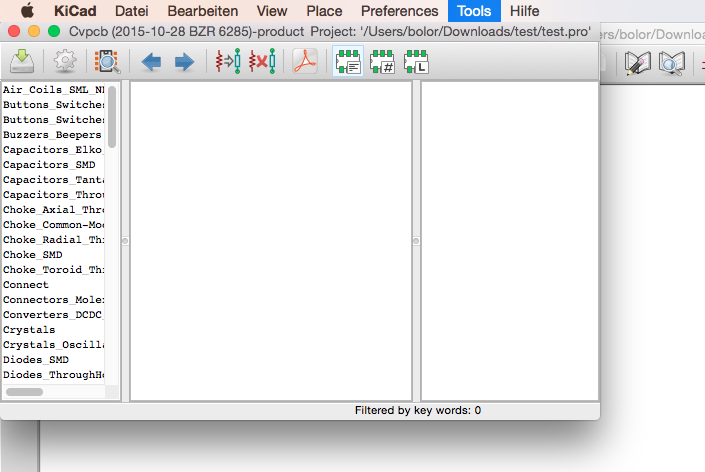Screen dimensions: 705x472
Task: Open the Cvpcb configuration gear icon
Action: click(x=65, y=61)
